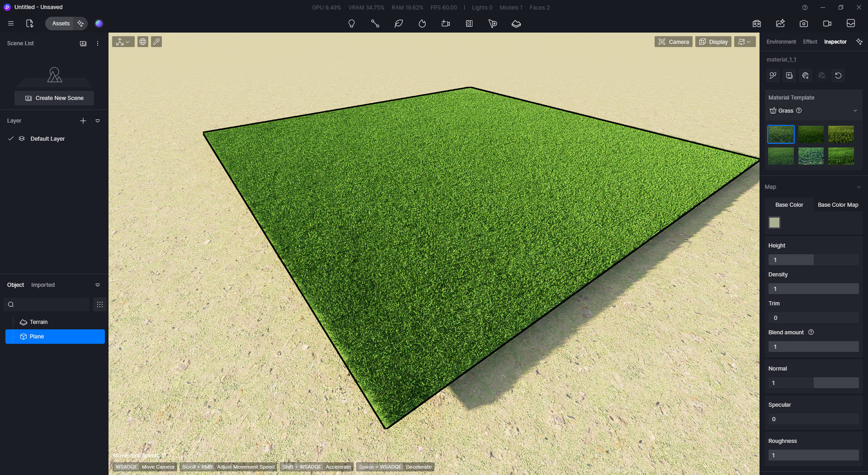The image size is (868, 475).
Task: Open the Effect tab
Action: pos(810,42)
